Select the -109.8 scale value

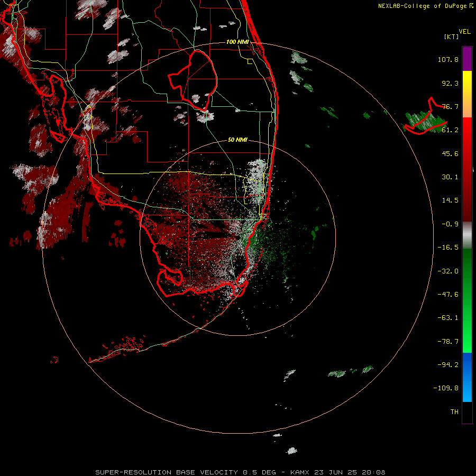(446, 388)
